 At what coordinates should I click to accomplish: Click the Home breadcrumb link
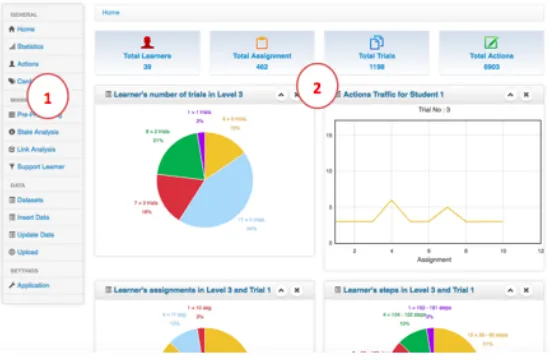pos(111,13)
